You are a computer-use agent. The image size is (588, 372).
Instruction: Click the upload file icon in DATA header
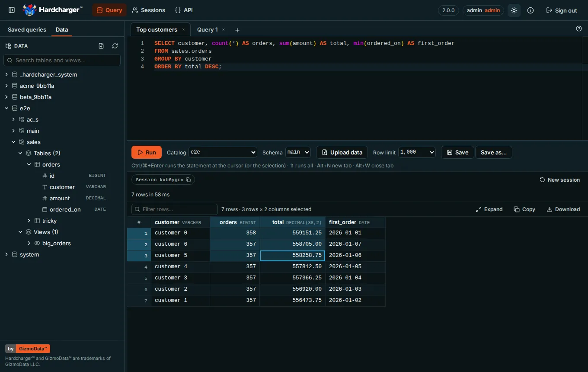click(x=101, y=46)
